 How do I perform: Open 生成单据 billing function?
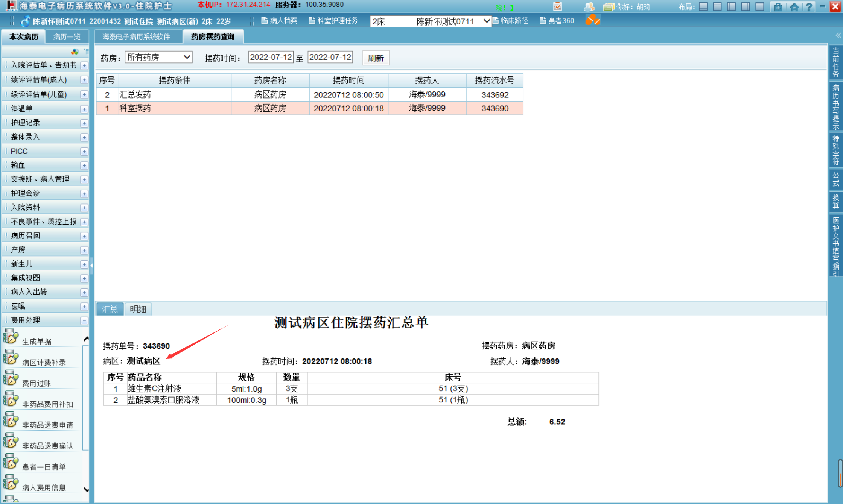pyautogui.click(x=36, y=341)
